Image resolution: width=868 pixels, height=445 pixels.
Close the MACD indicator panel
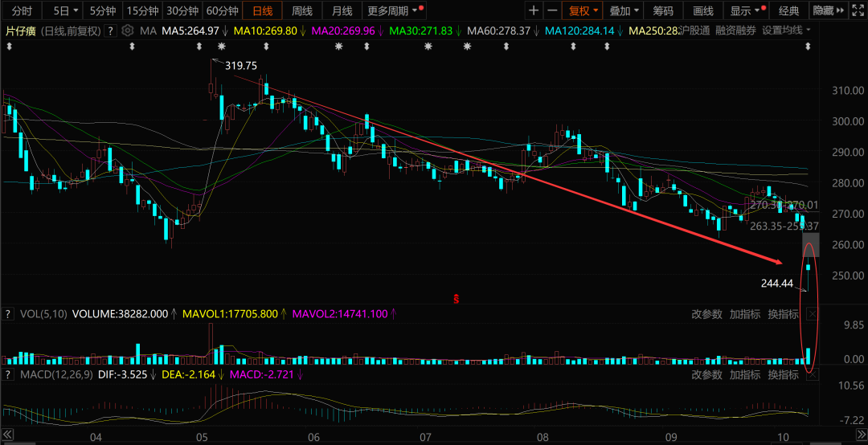[812, 374]
